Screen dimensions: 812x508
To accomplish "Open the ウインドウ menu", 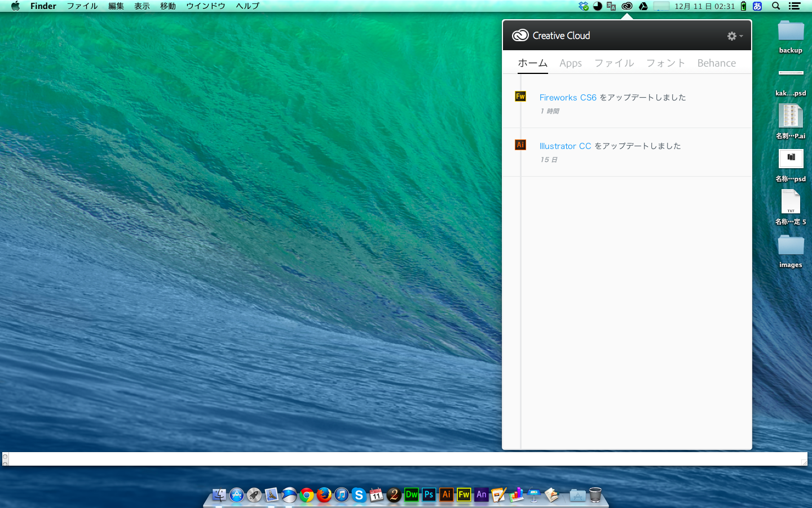I will (x=206, y=6).
